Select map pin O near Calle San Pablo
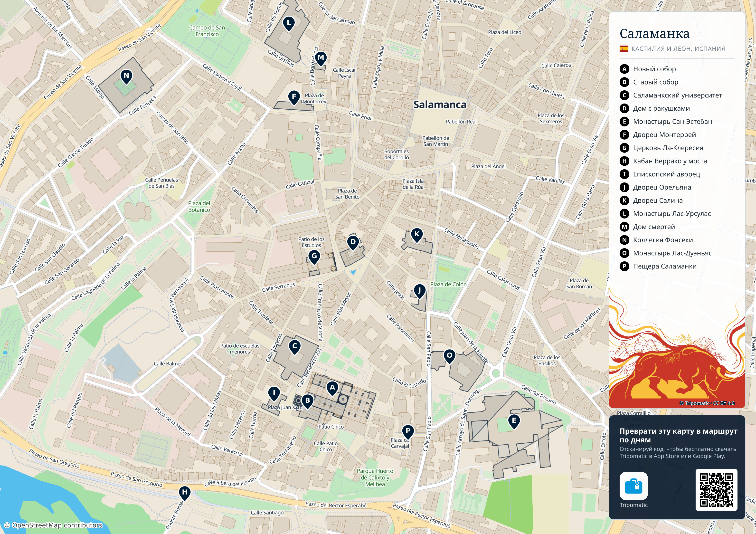 [x=449, y=356]
